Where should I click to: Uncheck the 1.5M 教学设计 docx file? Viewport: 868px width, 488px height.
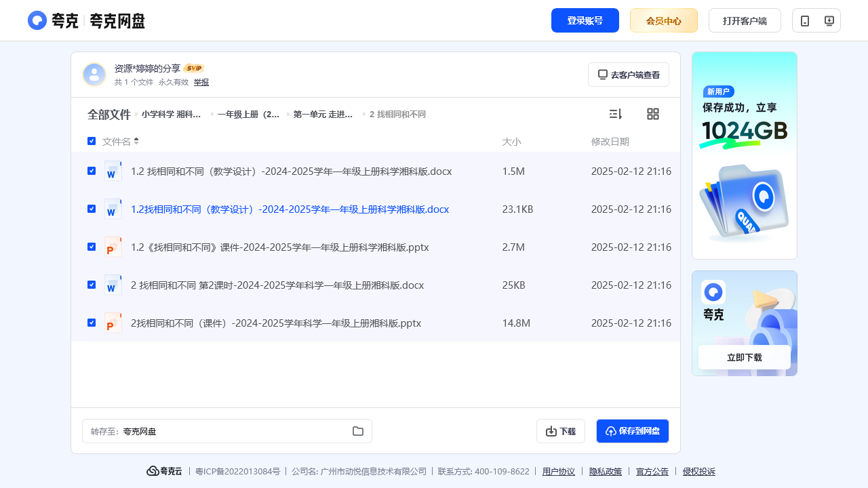click(92, 171)
